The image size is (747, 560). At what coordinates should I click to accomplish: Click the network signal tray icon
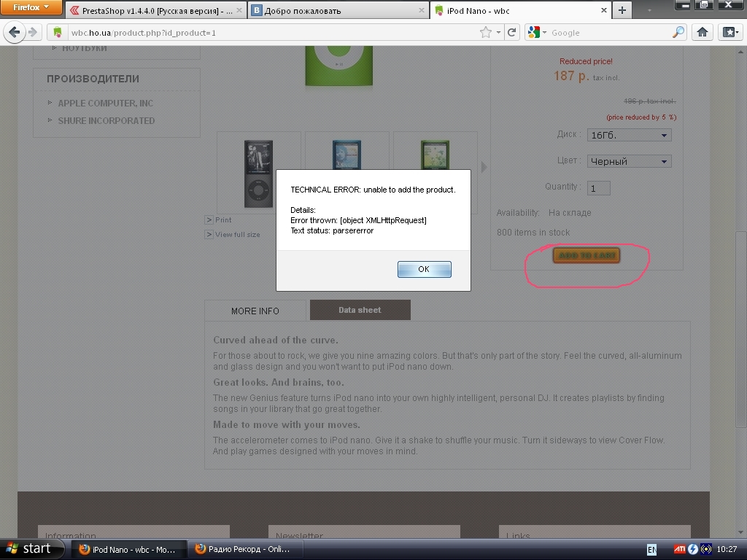click(706, 550)
